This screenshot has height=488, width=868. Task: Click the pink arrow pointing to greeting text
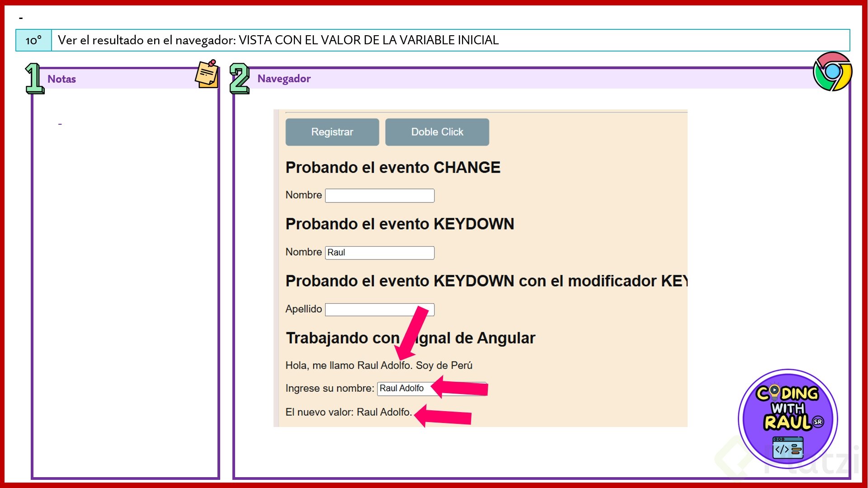pos(412,333)
